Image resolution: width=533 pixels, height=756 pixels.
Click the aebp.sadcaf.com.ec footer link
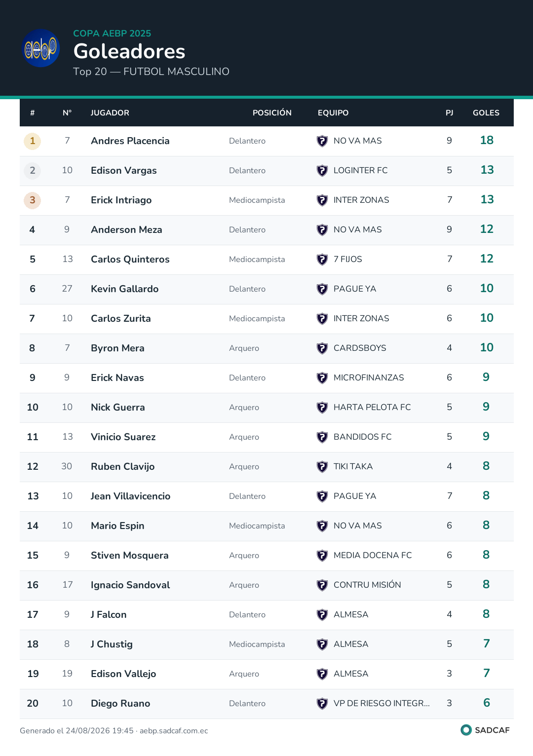(x=174, y=731)
